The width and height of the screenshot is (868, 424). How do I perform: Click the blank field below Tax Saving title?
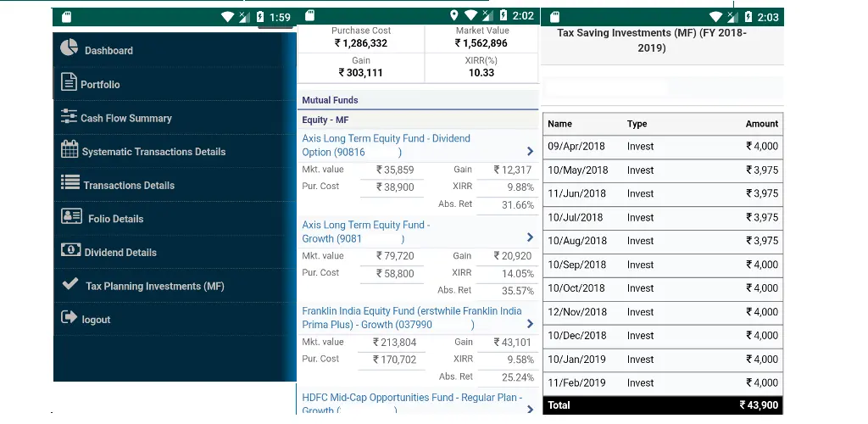(663, 88)
